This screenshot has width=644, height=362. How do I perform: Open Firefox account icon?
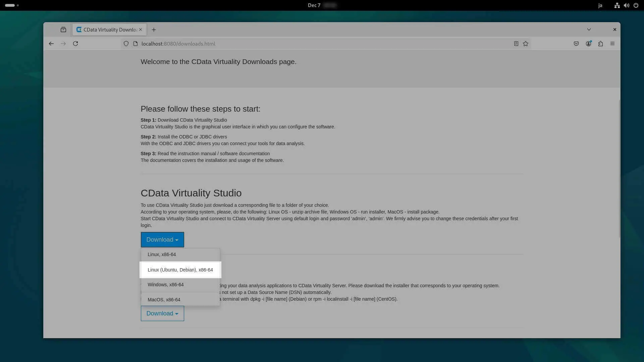588,44
